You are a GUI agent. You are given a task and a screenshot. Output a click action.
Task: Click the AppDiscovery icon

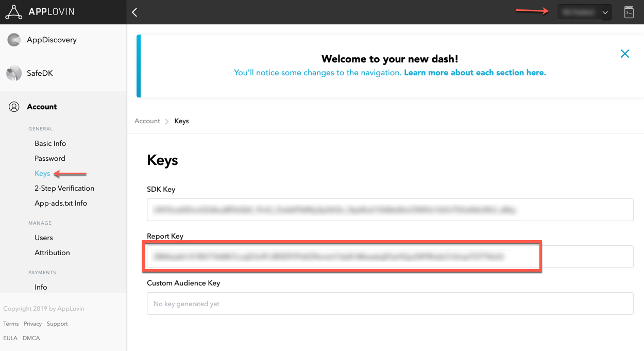pyautogui.click(x=14, y=40)
